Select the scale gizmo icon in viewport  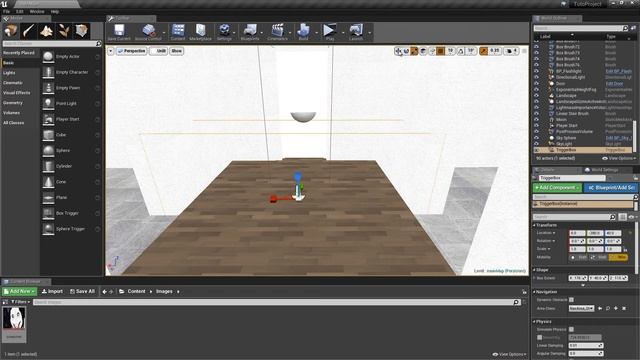414,51
